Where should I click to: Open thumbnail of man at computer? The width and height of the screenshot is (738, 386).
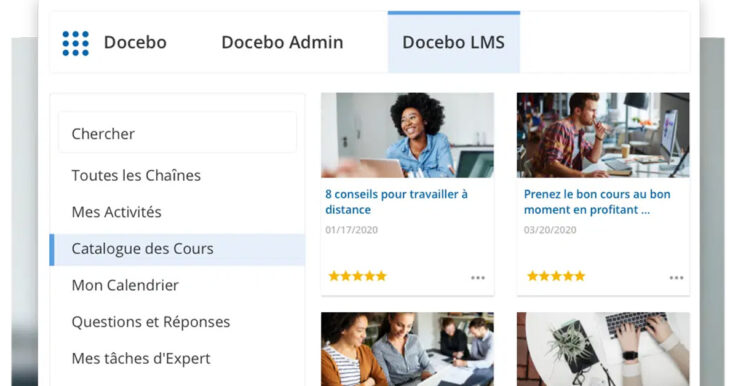(x=603, y=135)
